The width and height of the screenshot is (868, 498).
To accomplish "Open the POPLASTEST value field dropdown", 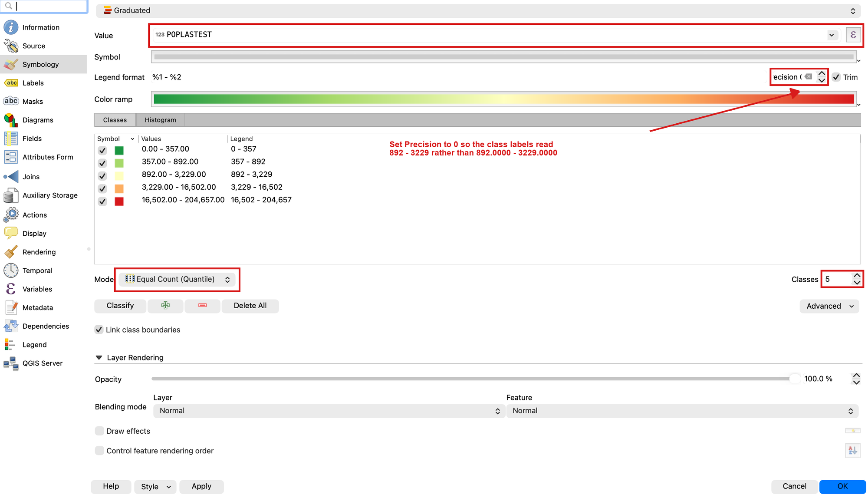I will [832, 35].
